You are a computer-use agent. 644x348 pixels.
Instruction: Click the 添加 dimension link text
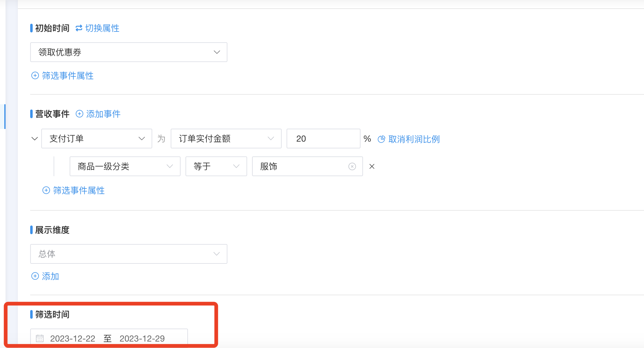[51, 276]
